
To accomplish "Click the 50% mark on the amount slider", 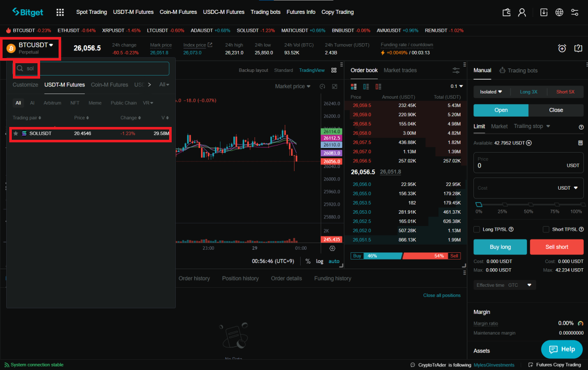I will click(530, 205).
